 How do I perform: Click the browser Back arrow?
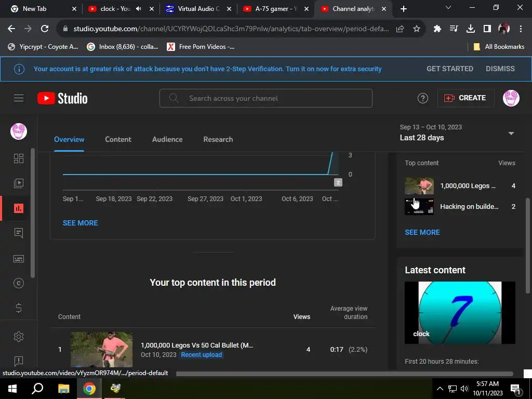(11, 29)
